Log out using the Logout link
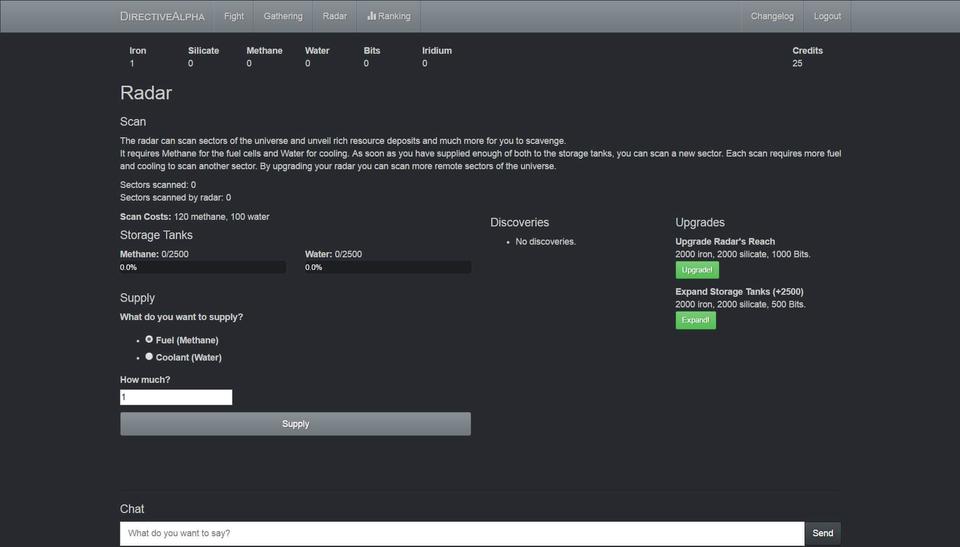Screen dimensions: 960x547 pyautogui.click(x=827, y=16)
